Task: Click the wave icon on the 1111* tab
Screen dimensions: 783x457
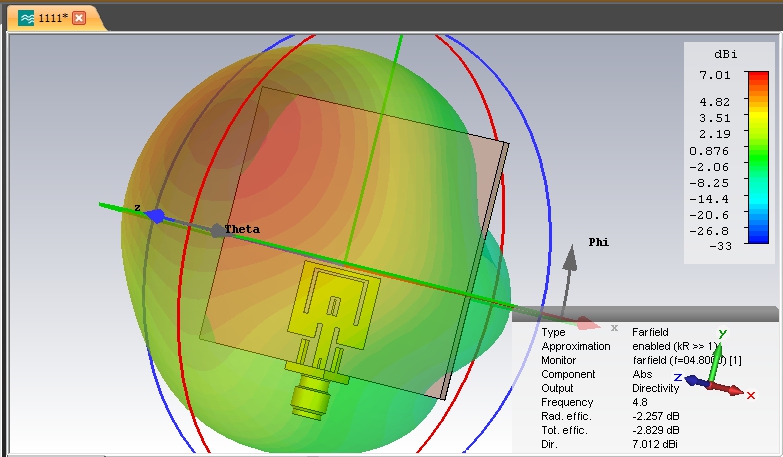Action: [x=26, y=18]
